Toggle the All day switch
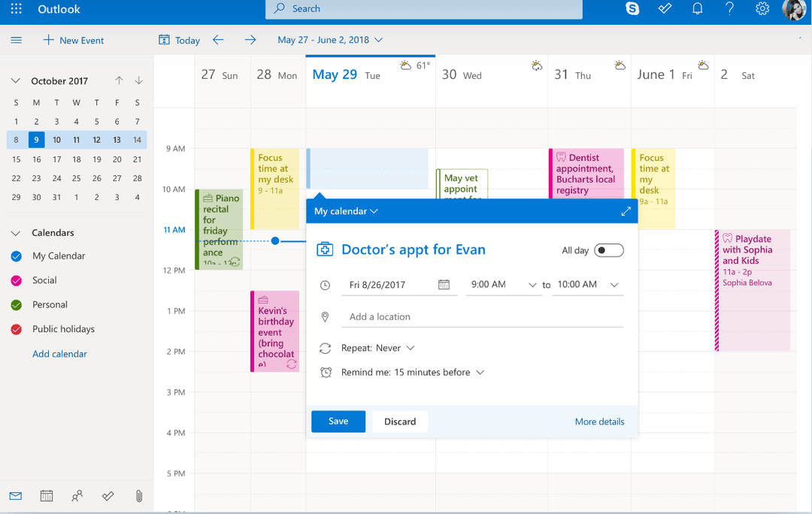 608,250
